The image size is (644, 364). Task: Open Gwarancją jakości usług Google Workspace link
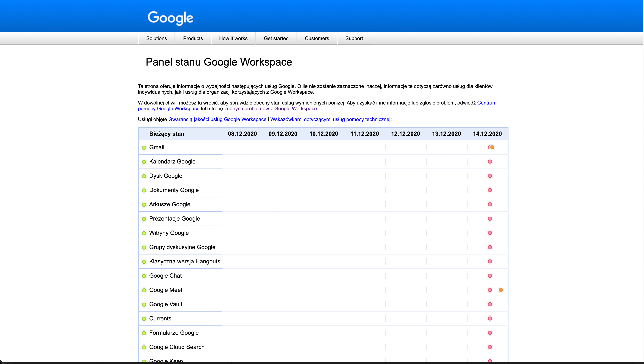(217, 119)
